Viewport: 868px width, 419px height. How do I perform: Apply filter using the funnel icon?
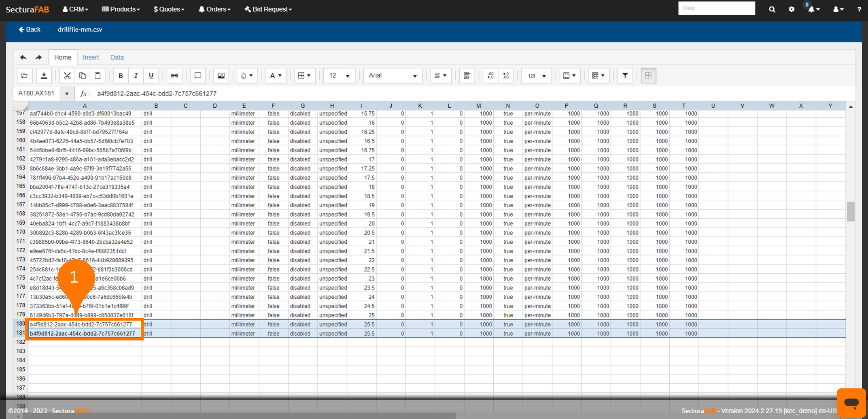(625, 76)
